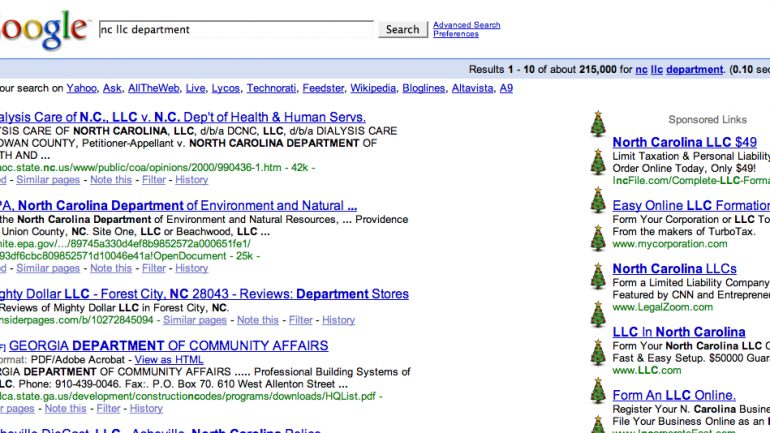Open Preferences link
Image resolution: width=770 pixels, height=433 pixels.
pos(456,34)
